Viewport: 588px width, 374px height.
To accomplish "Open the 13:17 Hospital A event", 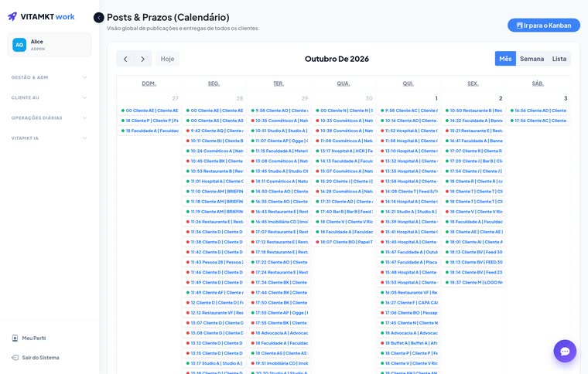I will 344,151.
